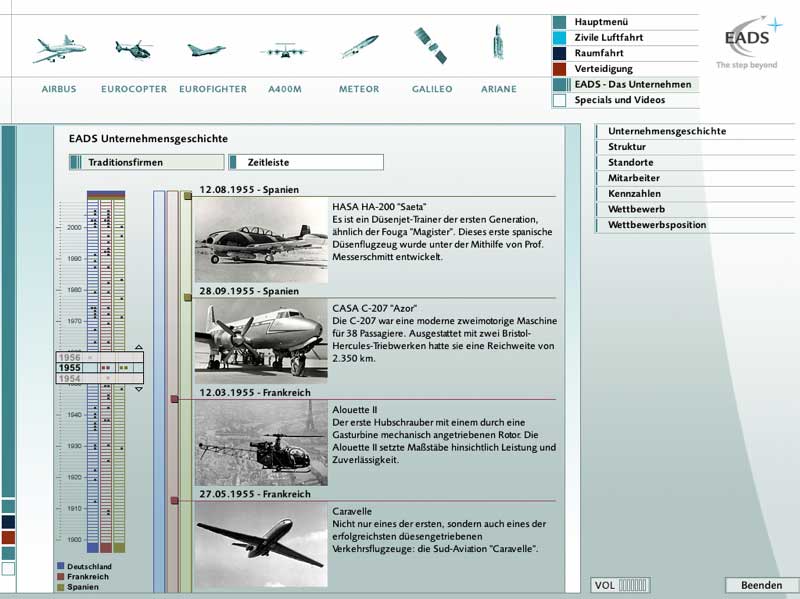Click the Beenden button
This screenshot has width=800, height=599.
(761, 585)
